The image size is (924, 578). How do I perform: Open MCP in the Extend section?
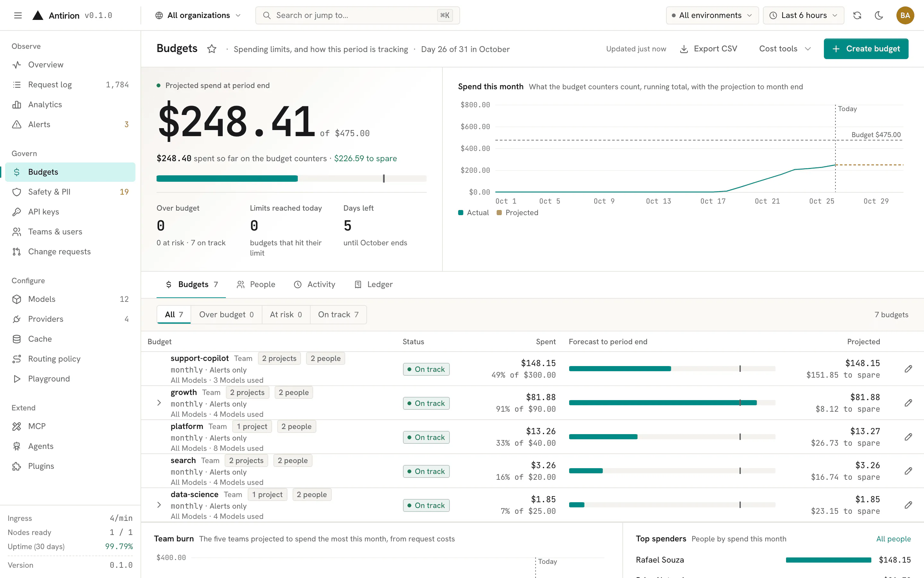(x=70, y=426)
